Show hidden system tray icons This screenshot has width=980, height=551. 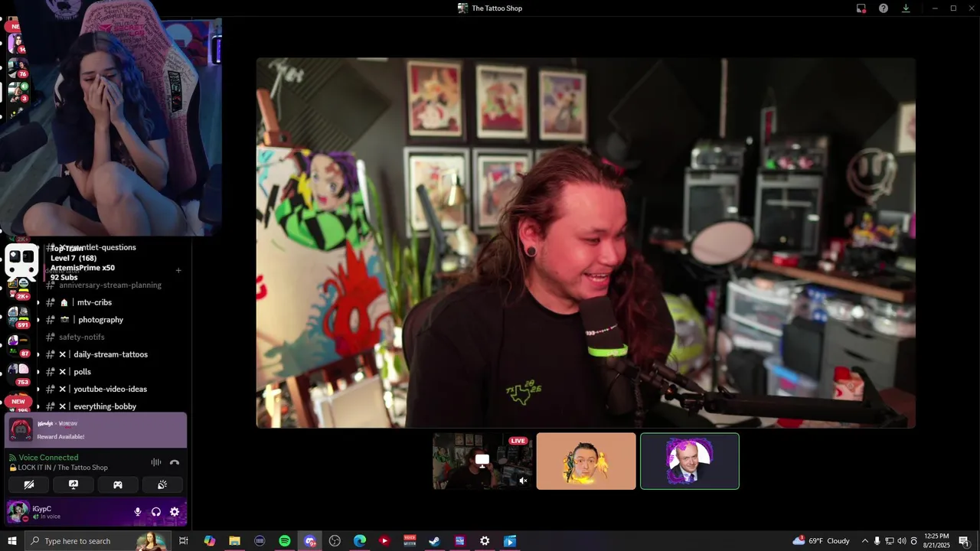(x=865, y=541)
